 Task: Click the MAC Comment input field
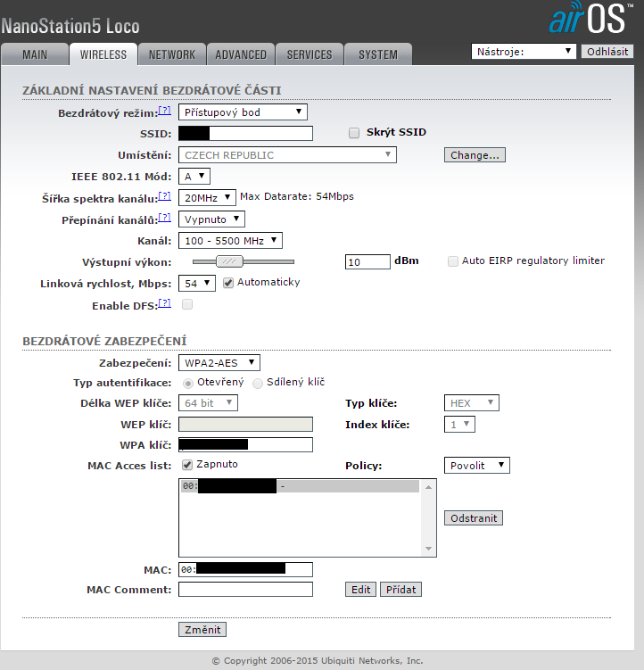point(245,589)
